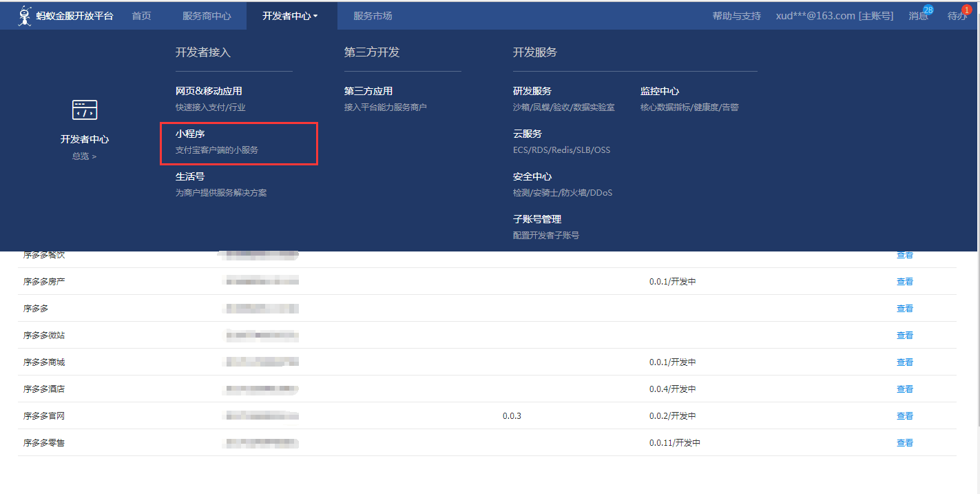Screen dimensions: 980x494
Task: Open the xud***@163.com account menu
Action: (x=835, y=16)
